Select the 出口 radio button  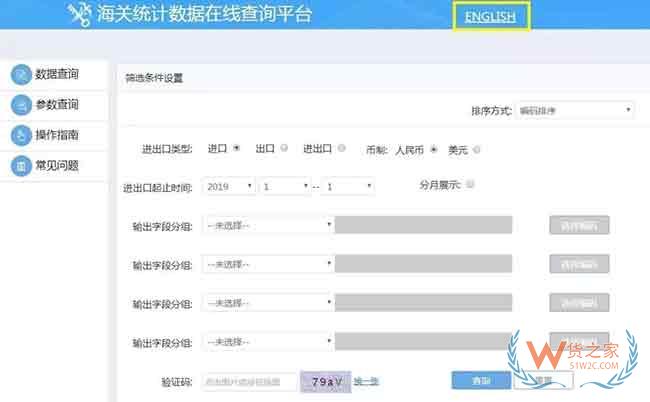tap(284, 148)
